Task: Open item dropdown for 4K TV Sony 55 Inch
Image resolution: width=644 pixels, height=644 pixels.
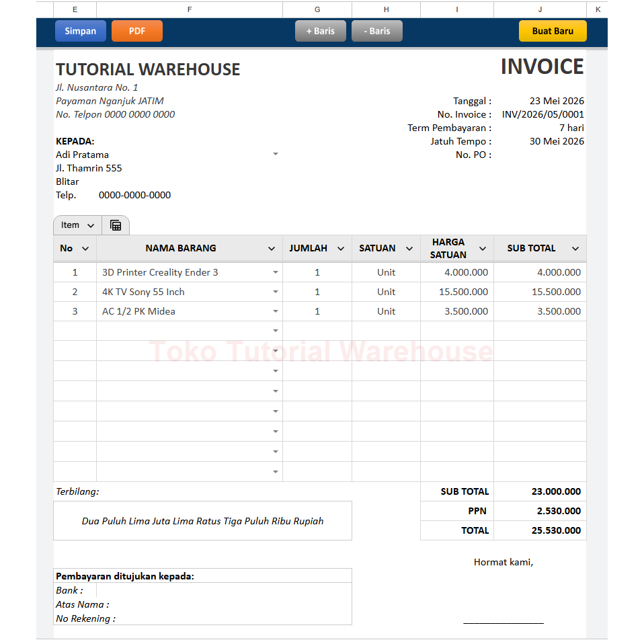Action: pos(276,292)
